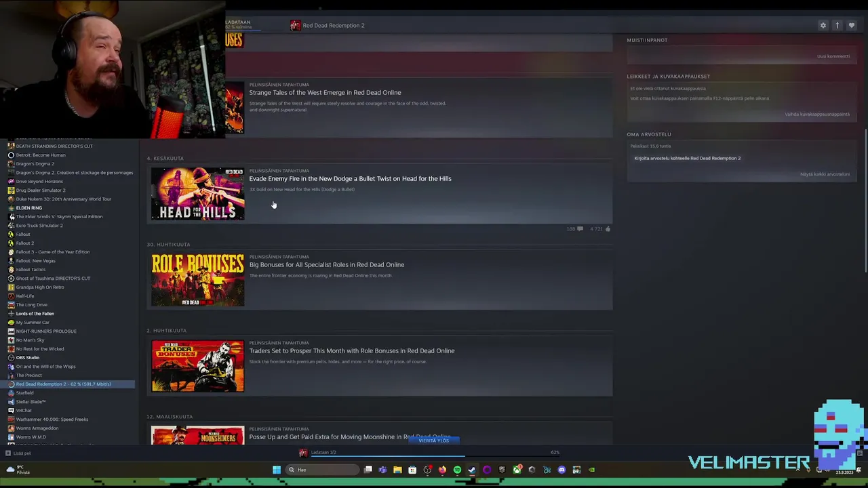Select Detroit: Become Human in library
Image resolution: width=868 pixels, height=488 pixels.
(41, 155)
